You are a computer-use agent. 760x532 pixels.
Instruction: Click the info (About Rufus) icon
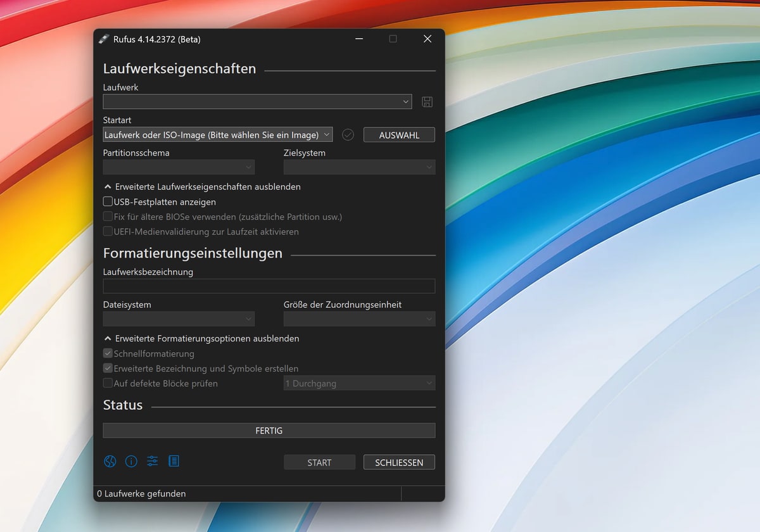coord(131,461)
